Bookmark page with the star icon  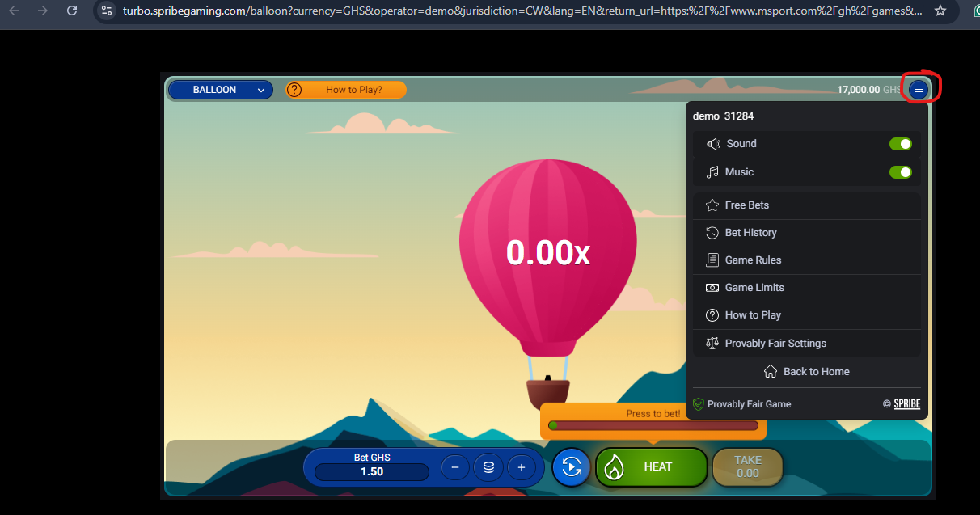click(940, 11)
